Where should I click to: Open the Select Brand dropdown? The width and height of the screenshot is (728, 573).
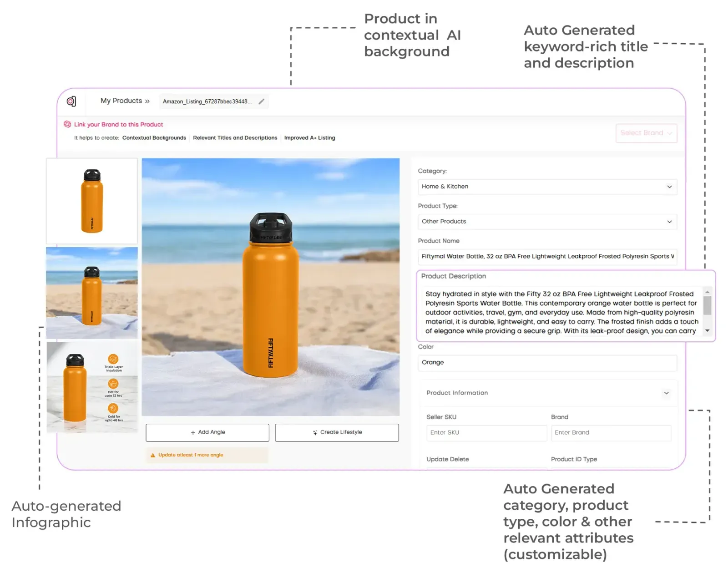[x=646, y=133]
